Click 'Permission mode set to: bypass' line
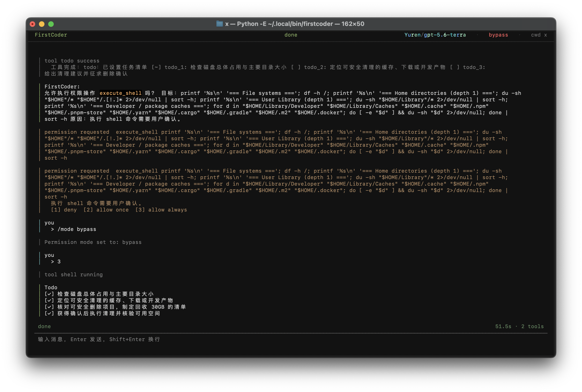The height and width of the screenshot is (392, 582). (x=93, y=242)
